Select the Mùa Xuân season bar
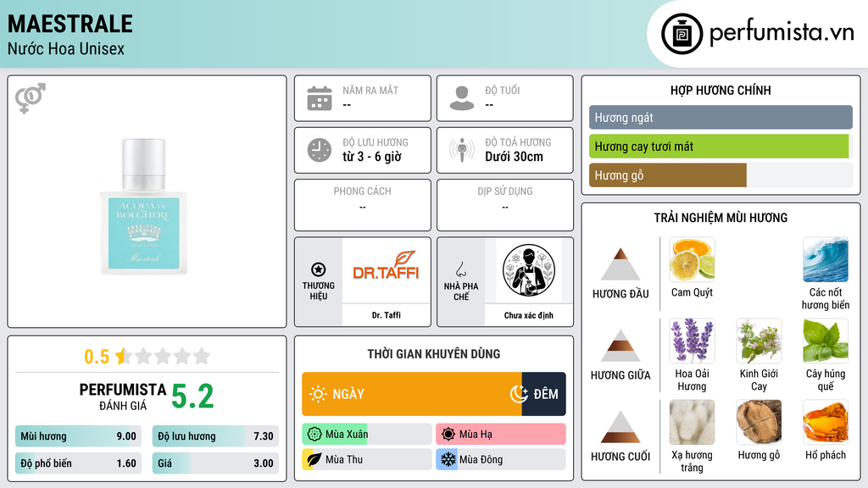The image size is (868, 488). pyautogui.click(x=367, y=435)
